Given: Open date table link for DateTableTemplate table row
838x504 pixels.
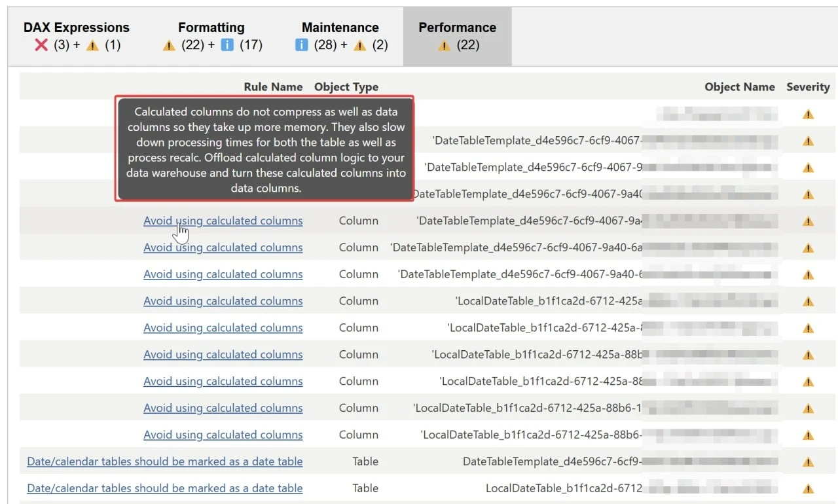Looking at the screenshot, I should (x=165, y=461).
